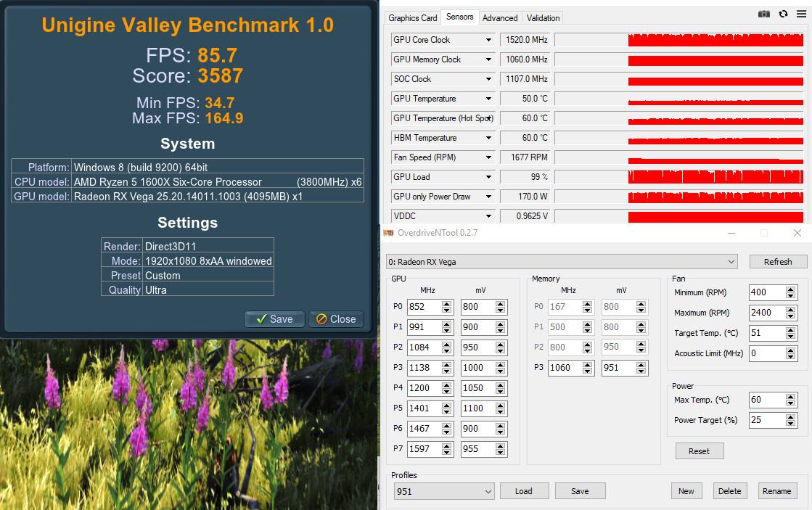Click the Score 3587 text
This screenshot has width=812, height=510.
coord(187,75)
